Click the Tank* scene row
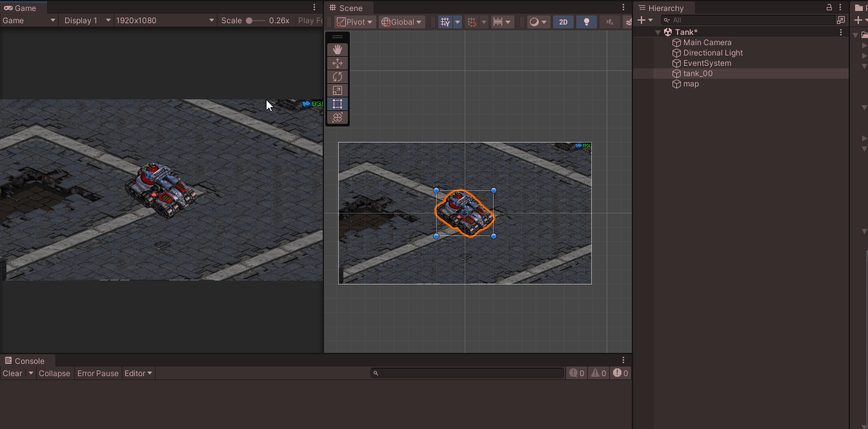Image resolution: width=868 pixels, height=429 pixels. (740, 32)
